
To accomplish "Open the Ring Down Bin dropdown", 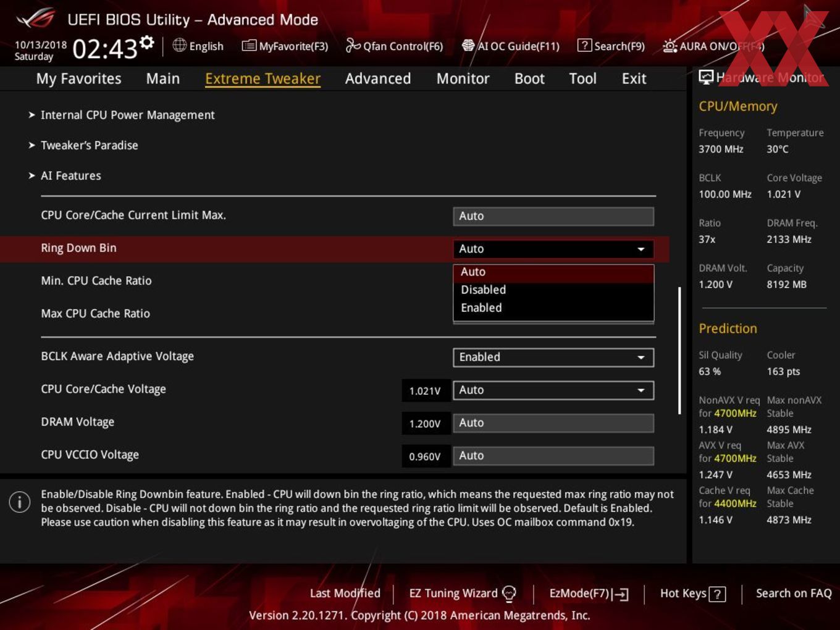I will tap(553, 249).
